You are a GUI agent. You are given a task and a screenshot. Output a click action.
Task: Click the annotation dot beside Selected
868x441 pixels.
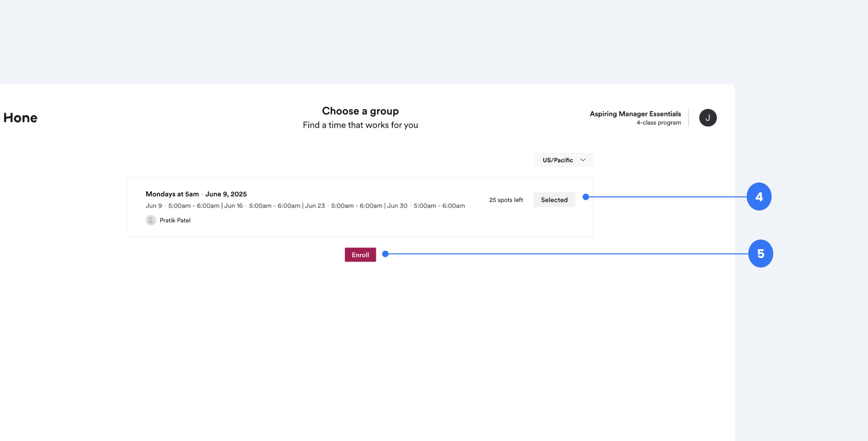click(586, 197)
